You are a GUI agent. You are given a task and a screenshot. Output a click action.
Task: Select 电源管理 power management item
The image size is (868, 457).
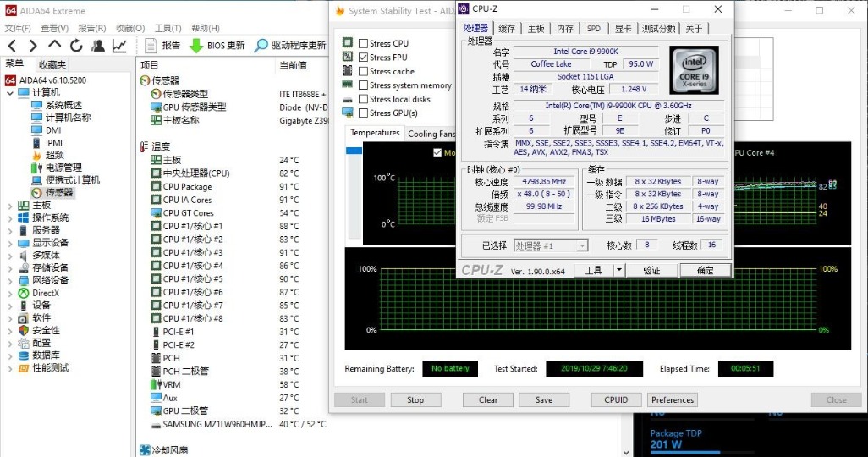(x=63, y=168)
